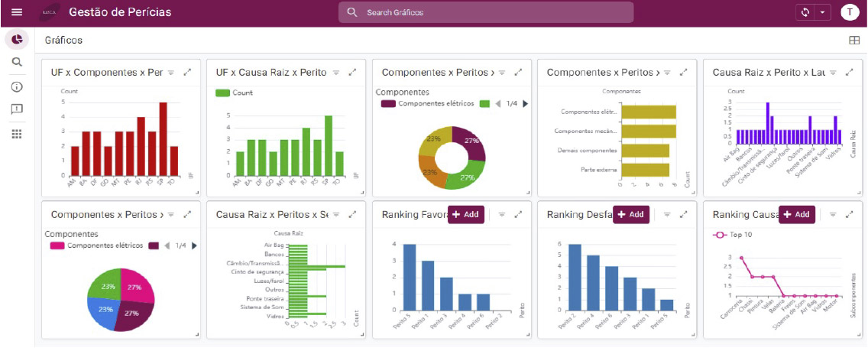Click Add on Ranking Desfavoráveis chart
Viewport: 868px width, 348px height.
(x=631, y=214)
